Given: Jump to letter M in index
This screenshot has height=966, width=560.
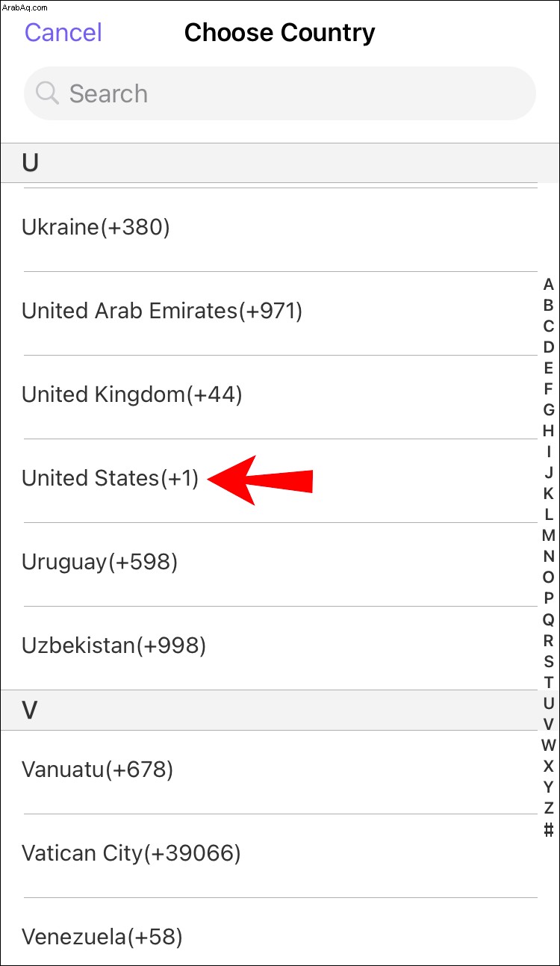Looking at the screenshot, I should [549, 536].
